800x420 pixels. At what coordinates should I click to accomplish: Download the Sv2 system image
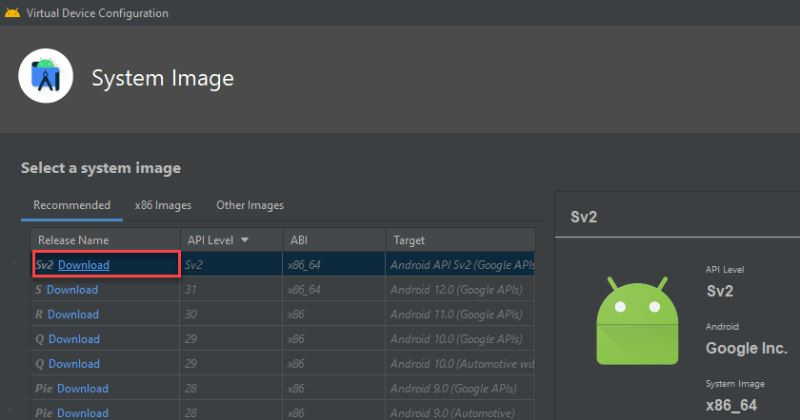coord(84,265)
